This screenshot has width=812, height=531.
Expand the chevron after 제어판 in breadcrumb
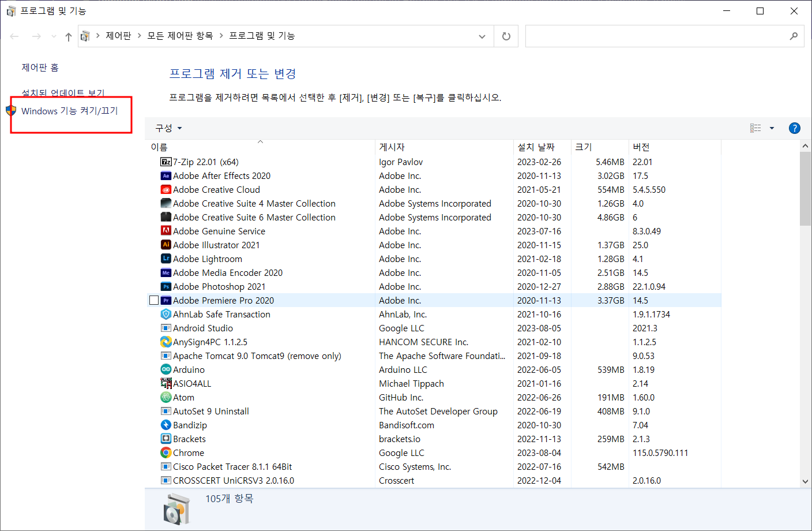click(x=139, y=36)
